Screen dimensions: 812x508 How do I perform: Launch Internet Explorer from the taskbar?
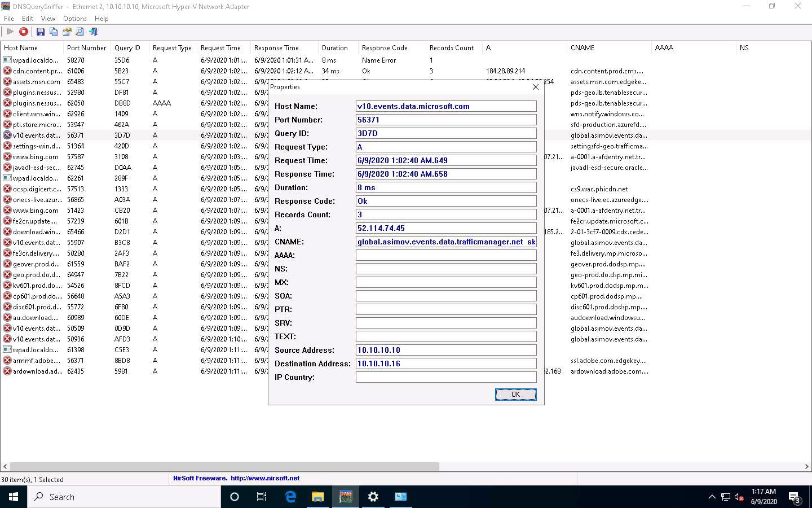290,497
